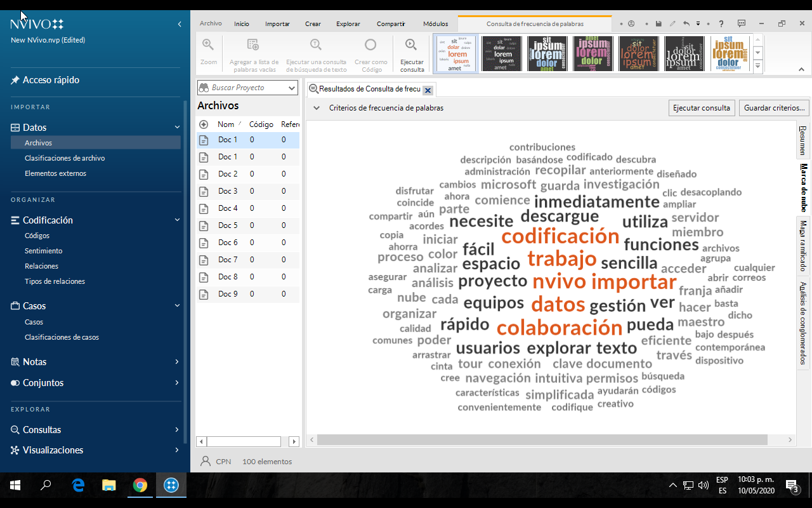Switch to the Importar ribbon tab
This screenshot has height=508, width=812.
(x=277, y=23)
